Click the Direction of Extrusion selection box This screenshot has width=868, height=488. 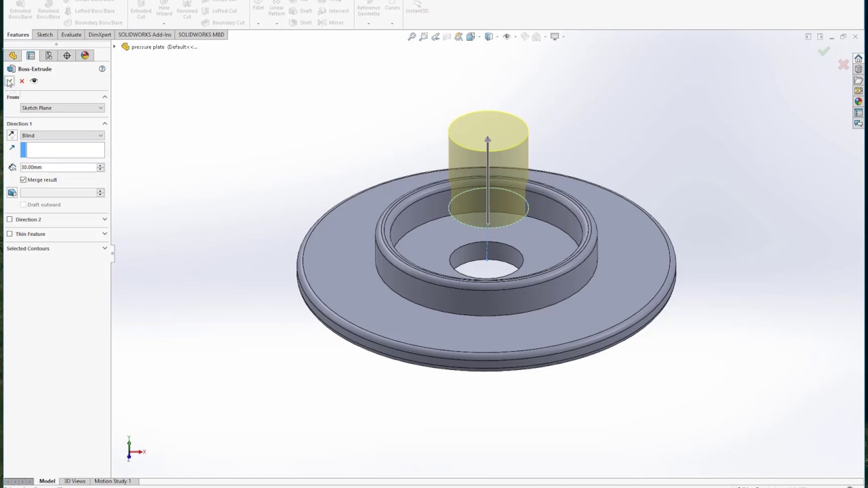62,150
